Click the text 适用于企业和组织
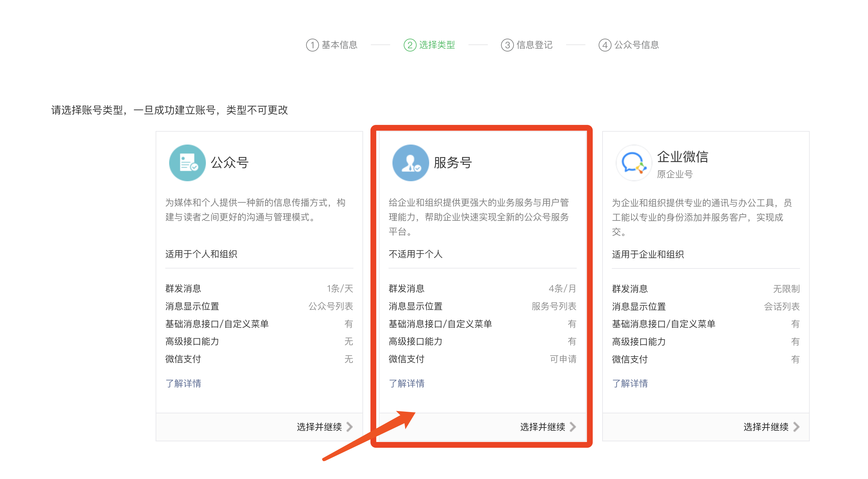This screenshot has height=479, width=868. tap(648, 255)
